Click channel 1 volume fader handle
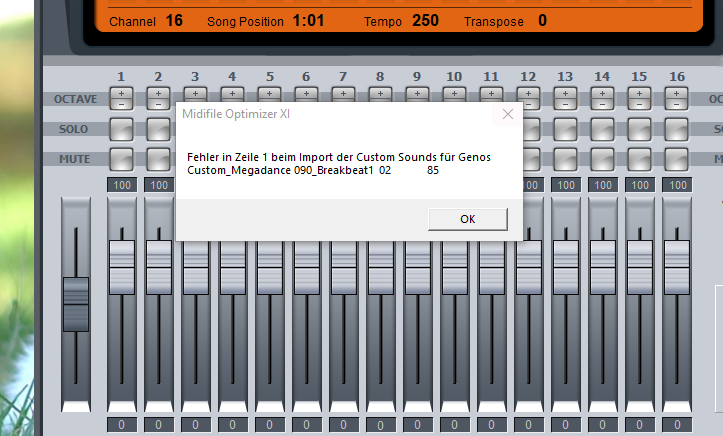 click(121, 266)
